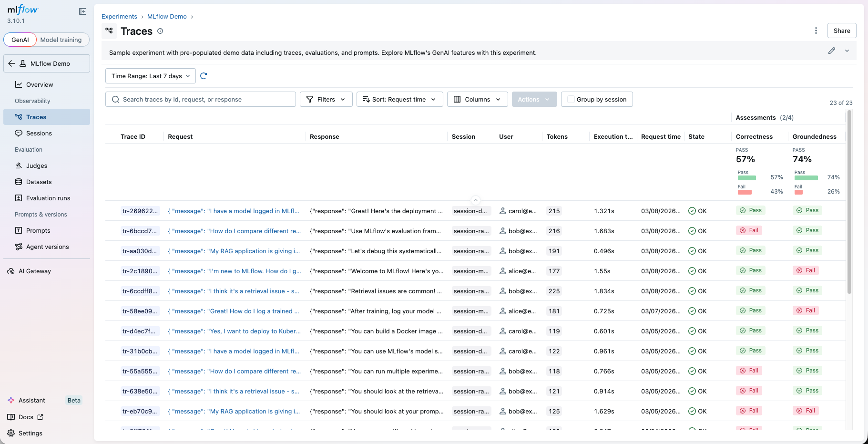Viewport: 868px width, 444px height.
Task: Enable the Group by session checkbox
Action: pyautogui.click(x=571, y=99)
